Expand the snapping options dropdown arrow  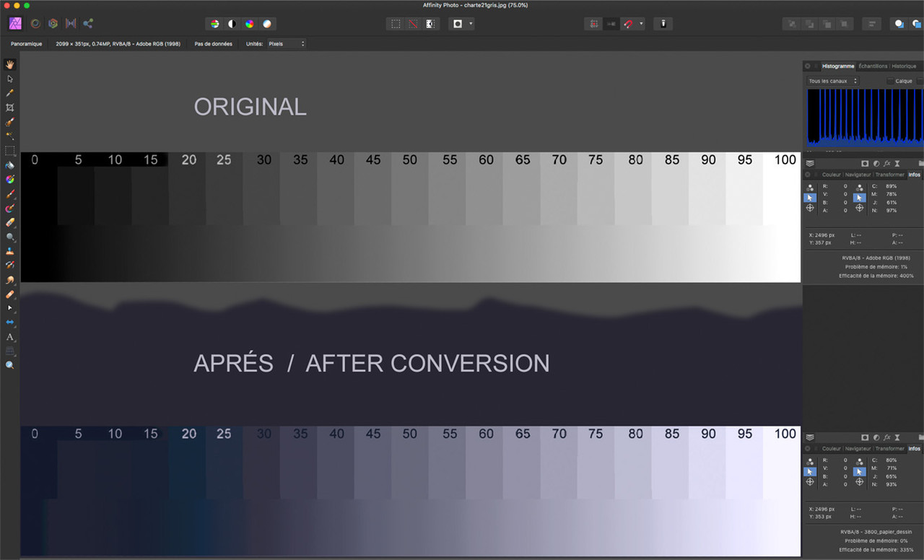642,24
